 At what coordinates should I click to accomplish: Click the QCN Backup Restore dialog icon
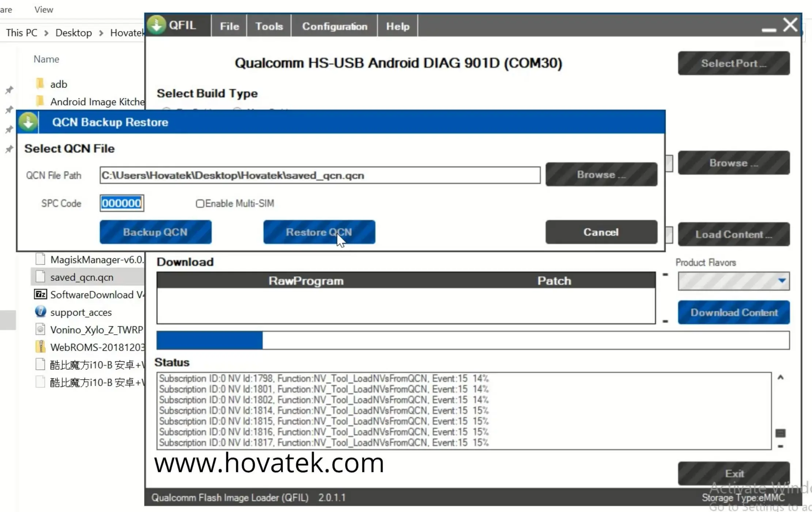(28, 122)
